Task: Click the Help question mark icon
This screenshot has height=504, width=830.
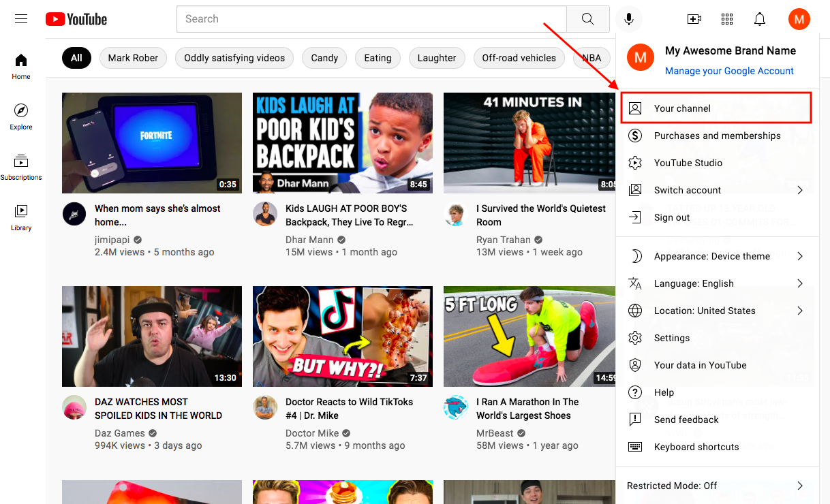Action: pos(635,392)
